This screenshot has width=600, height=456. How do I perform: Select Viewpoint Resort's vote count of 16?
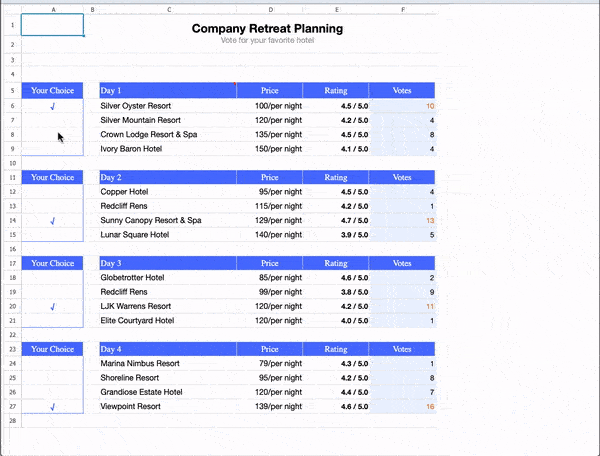pos(402,407)
